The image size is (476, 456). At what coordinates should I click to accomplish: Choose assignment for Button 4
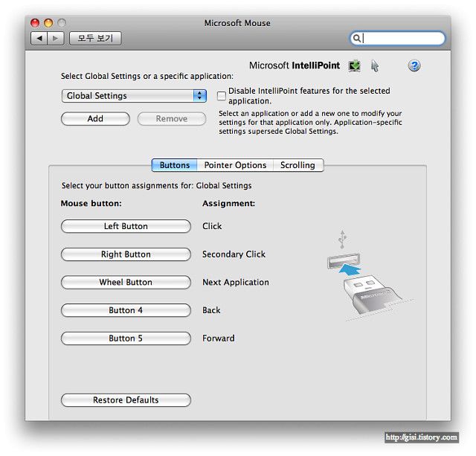point(126,310)
